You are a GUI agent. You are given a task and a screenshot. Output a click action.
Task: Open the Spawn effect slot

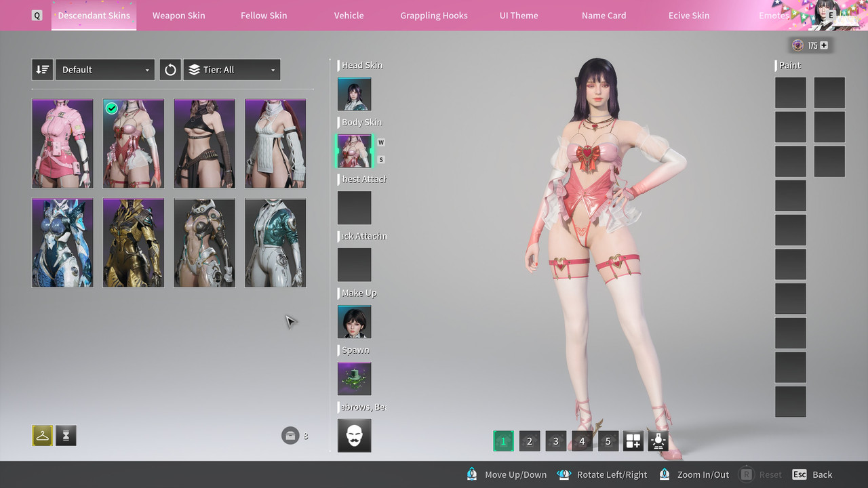point(354,379)
